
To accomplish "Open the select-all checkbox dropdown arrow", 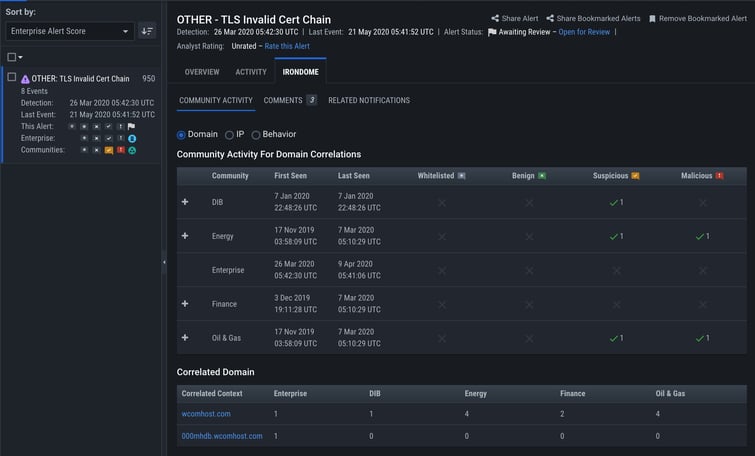I will pos(20,57).
